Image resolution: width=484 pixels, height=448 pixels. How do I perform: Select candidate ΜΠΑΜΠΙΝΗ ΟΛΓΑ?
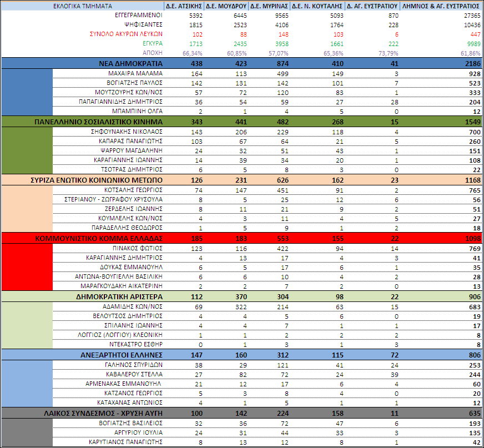click(x=137, y=111)
